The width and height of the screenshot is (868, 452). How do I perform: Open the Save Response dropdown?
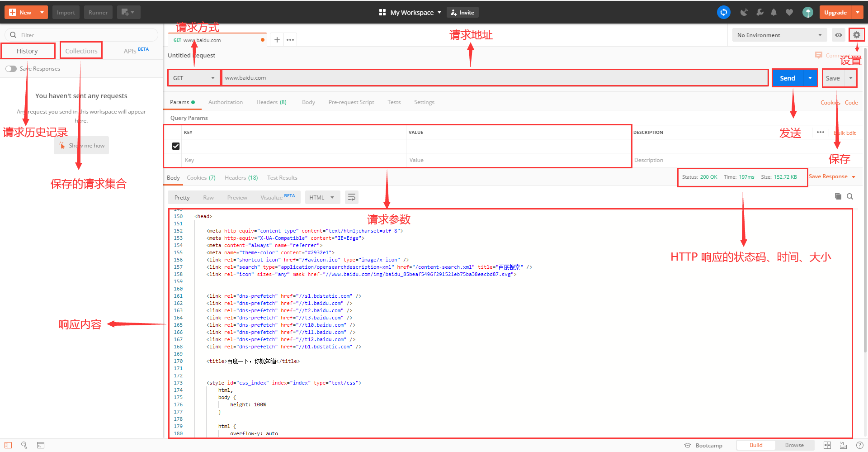pyautogui.click(x=832, y=176)
